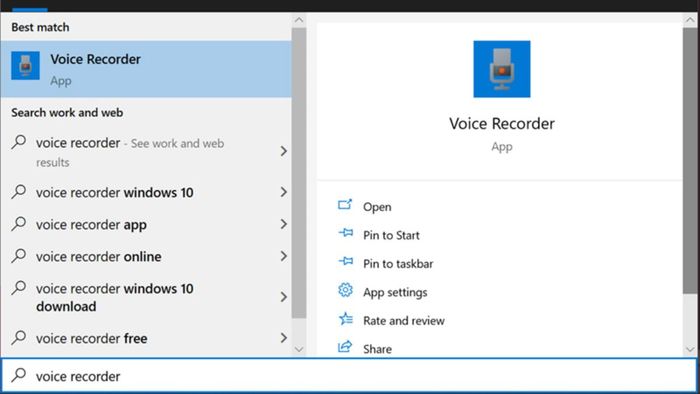Select 'voice recorder free' suggestion
Screen dimensions: 700x394
[146, 338]
